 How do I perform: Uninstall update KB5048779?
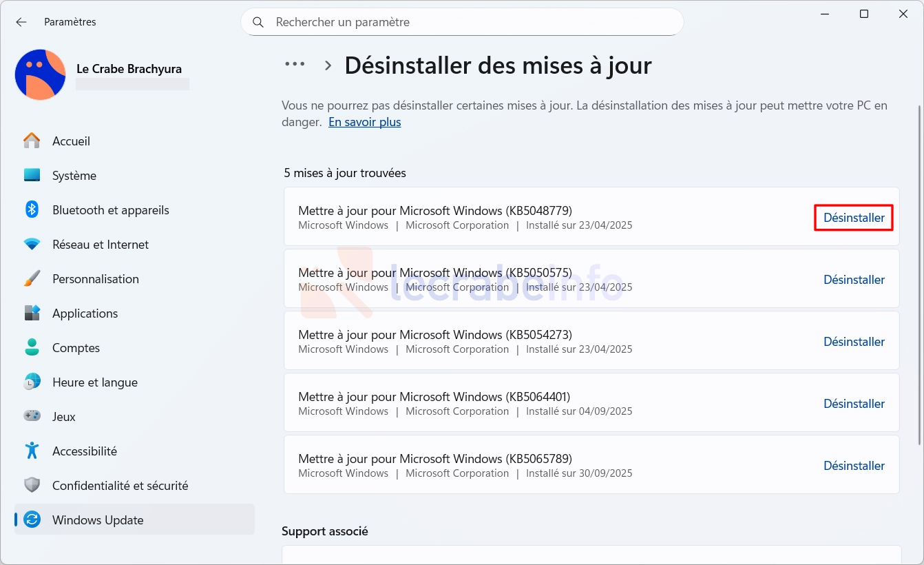pos(854,218)
